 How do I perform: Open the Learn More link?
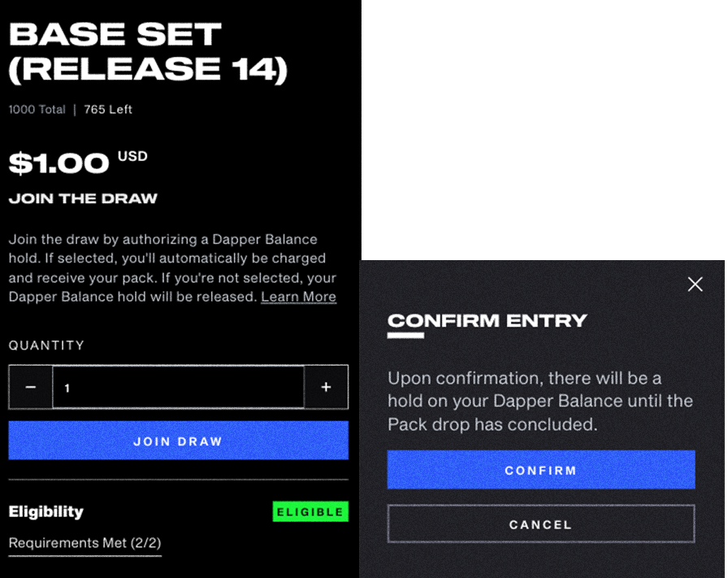coord(298,297)
